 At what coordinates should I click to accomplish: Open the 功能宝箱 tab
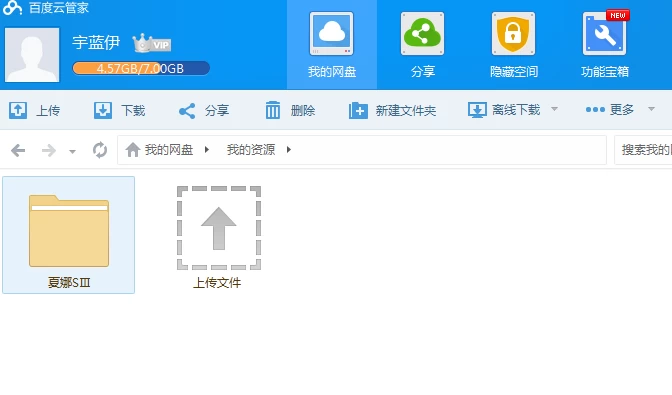coord(604,45)
